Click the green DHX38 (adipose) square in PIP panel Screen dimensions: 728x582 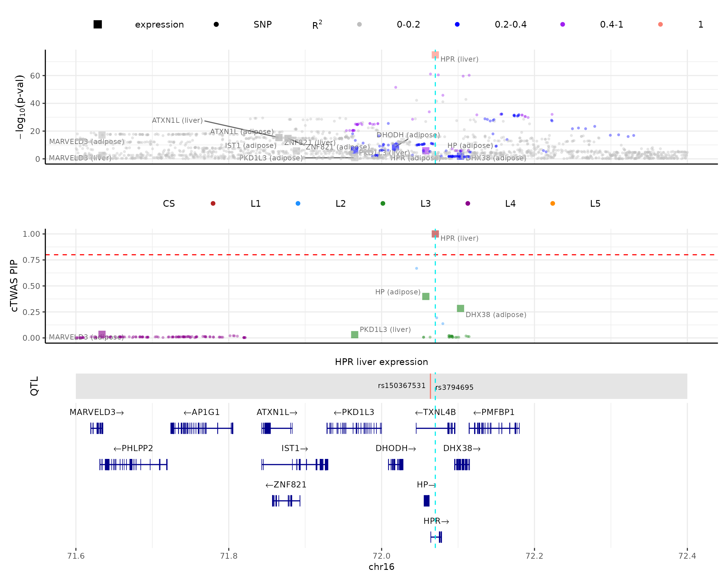pyautogui.click(x=460, y=308)
